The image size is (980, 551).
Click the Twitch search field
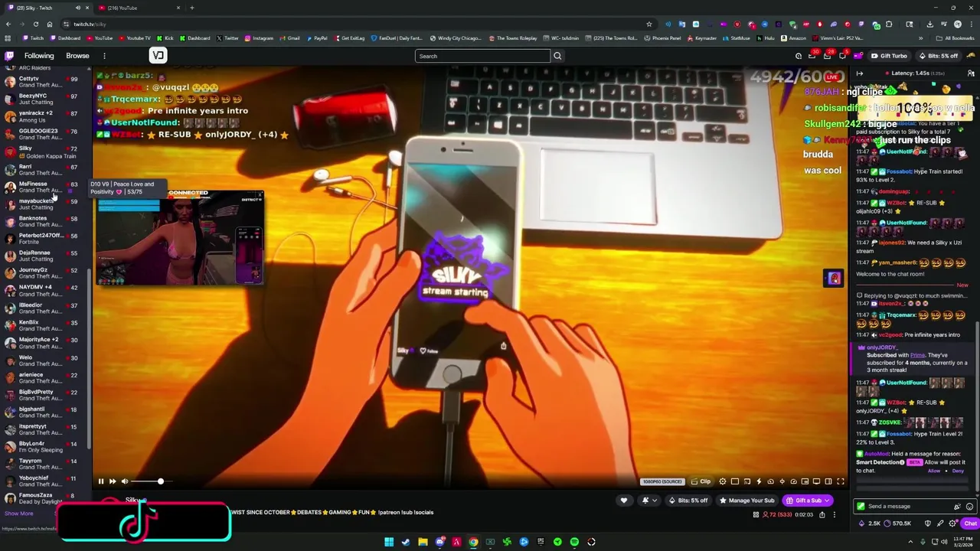point(482,56)
